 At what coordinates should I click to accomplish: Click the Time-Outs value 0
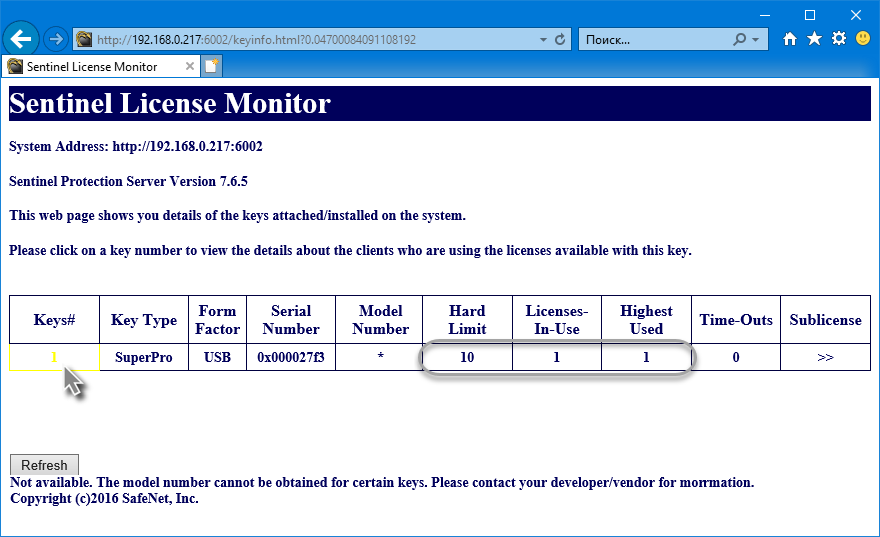point(736,357)
